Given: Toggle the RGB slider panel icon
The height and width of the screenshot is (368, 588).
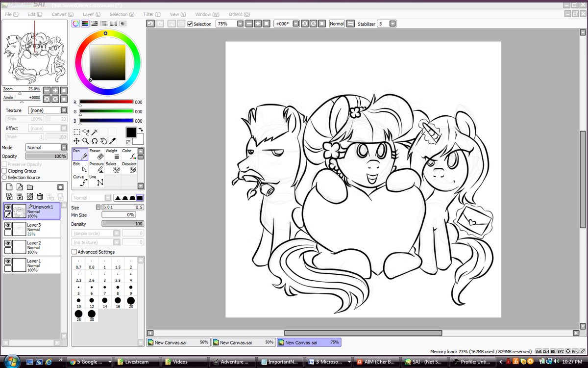Looking at the screenshot, I should coord(85,23).
